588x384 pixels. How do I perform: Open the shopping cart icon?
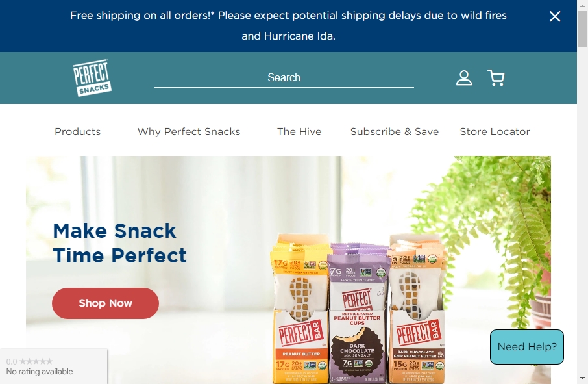(496, 78)
